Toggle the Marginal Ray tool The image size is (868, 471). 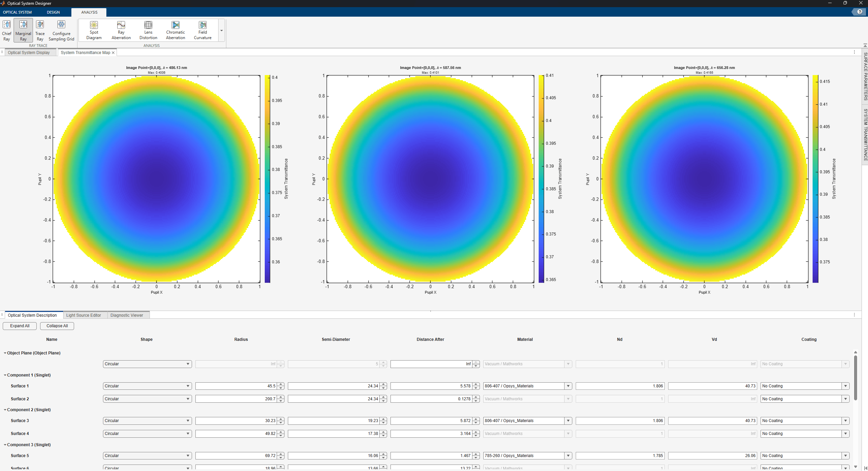click(23, 31)
